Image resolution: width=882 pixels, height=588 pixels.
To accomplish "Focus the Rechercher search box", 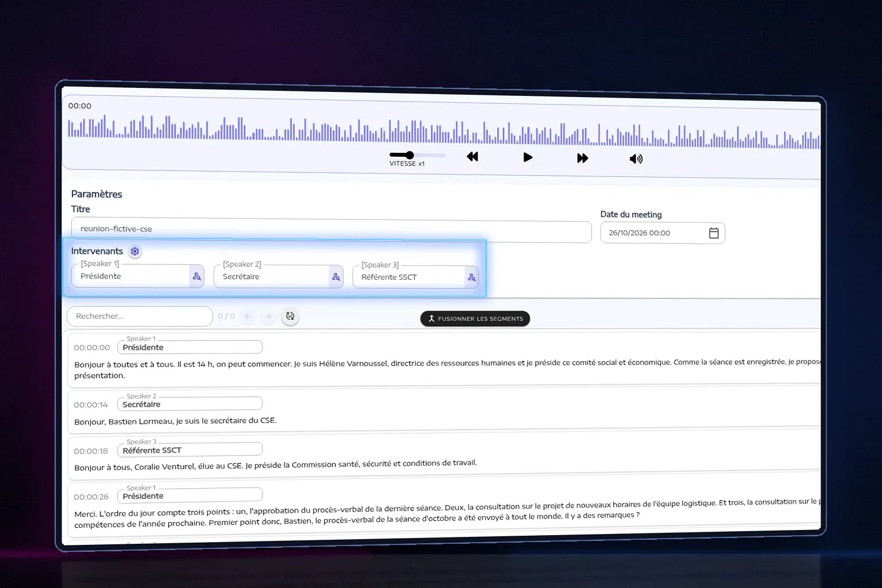I will (140, 316).
